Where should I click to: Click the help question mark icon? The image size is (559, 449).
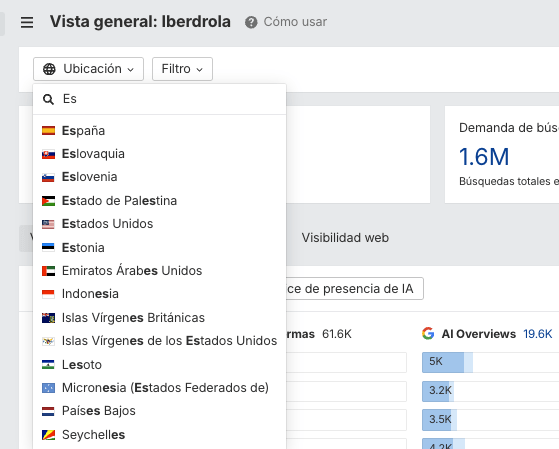(x=251, y=22)
